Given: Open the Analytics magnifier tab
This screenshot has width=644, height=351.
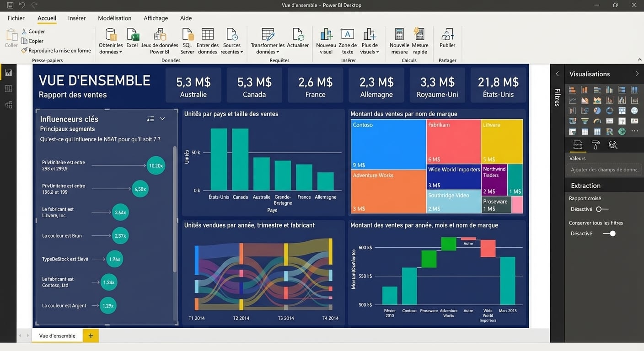Looking at the screenshot, I should click(x=613, y=145).
